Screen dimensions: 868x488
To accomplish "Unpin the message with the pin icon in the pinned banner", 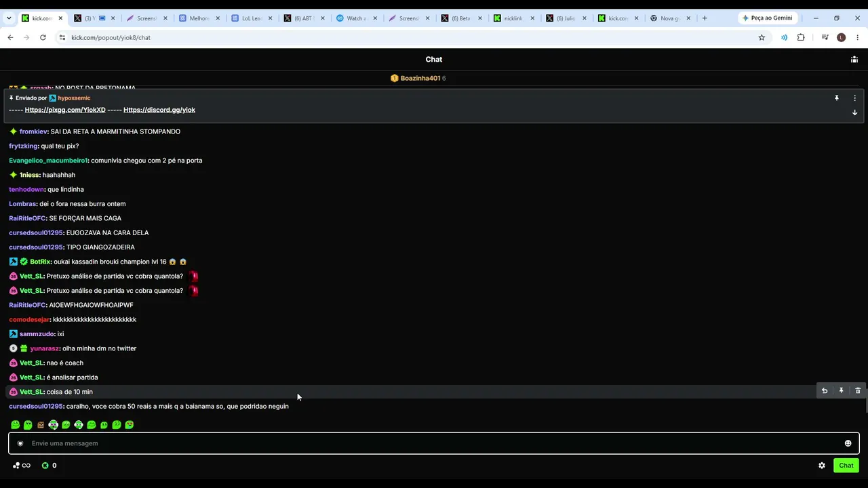I will [836, 98].
